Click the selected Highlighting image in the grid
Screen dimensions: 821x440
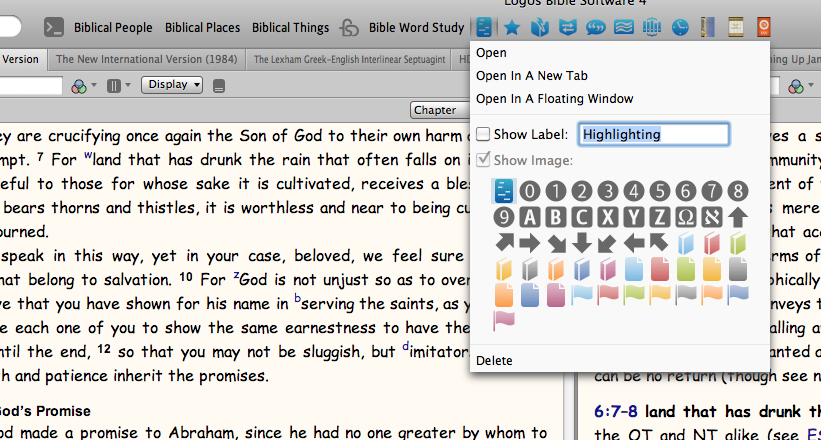click(504, 191)
